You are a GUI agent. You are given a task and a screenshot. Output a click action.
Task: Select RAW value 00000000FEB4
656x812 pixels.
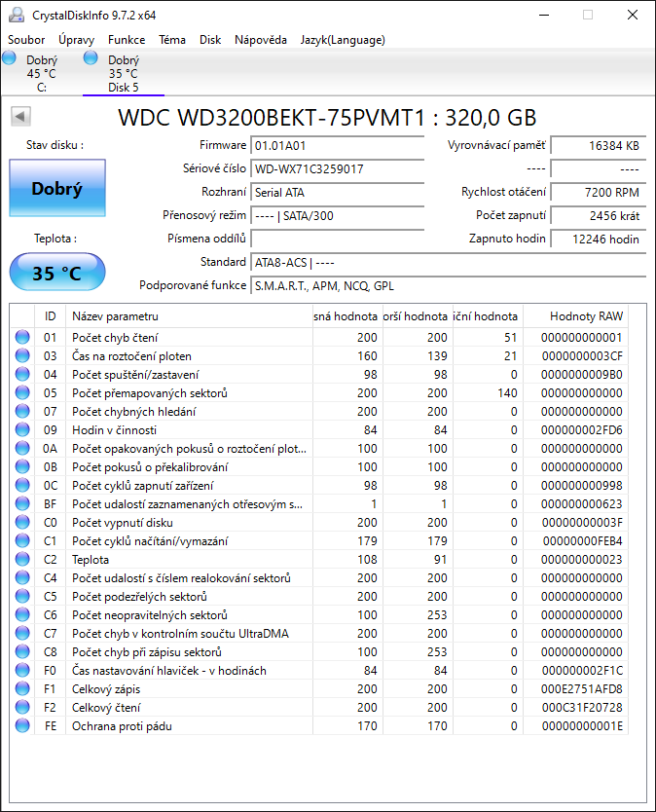click(x=582, y=540)
